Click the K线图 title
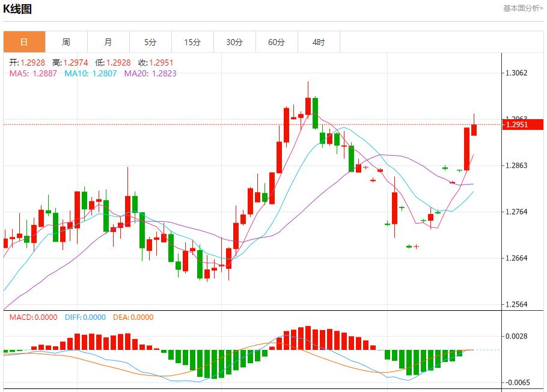The height and width of the screenshot is (392, 547). coord(17,9)
